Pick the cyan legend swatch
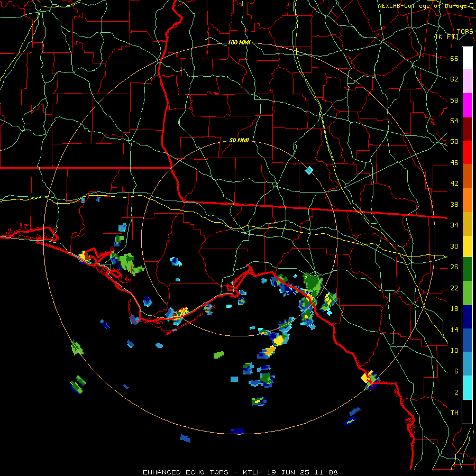This screenshot has height=476, width=476. pyautogui.click(x=467, y=388)
